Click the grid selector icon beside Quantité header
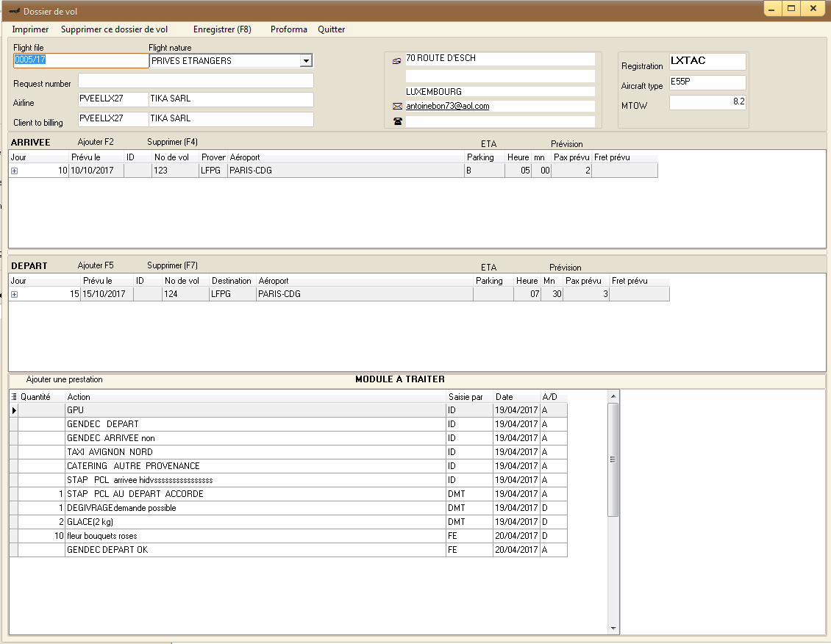This screenshot has height=644, width=831. (x=14, y=397)
